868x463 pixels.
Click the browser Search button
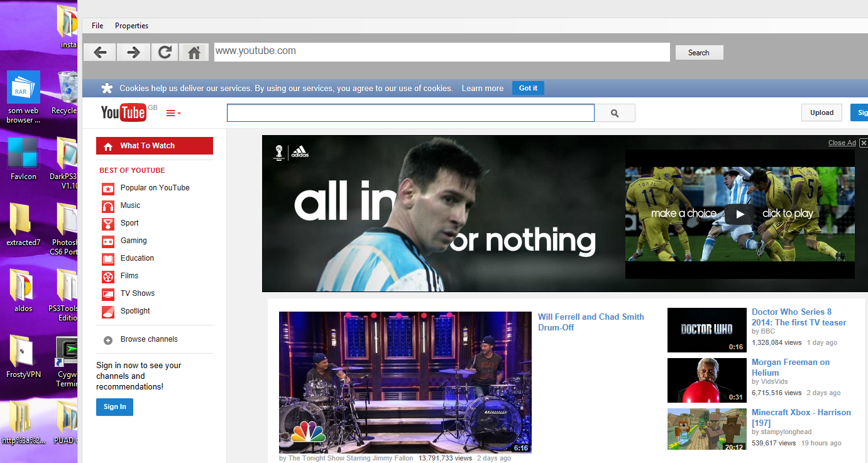tap(699, 53)
